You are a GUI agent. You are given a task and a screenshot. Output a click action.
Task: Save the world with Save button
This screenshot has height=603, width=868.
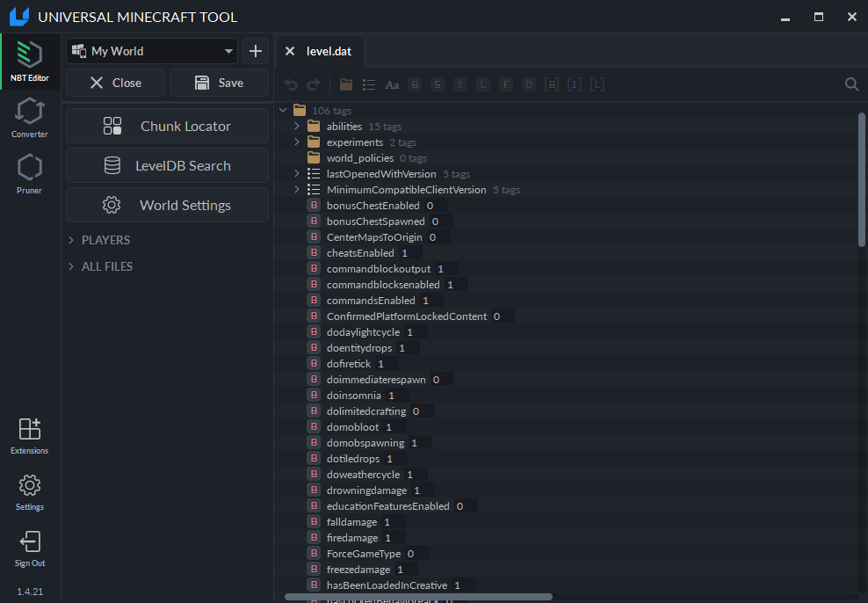220,83
